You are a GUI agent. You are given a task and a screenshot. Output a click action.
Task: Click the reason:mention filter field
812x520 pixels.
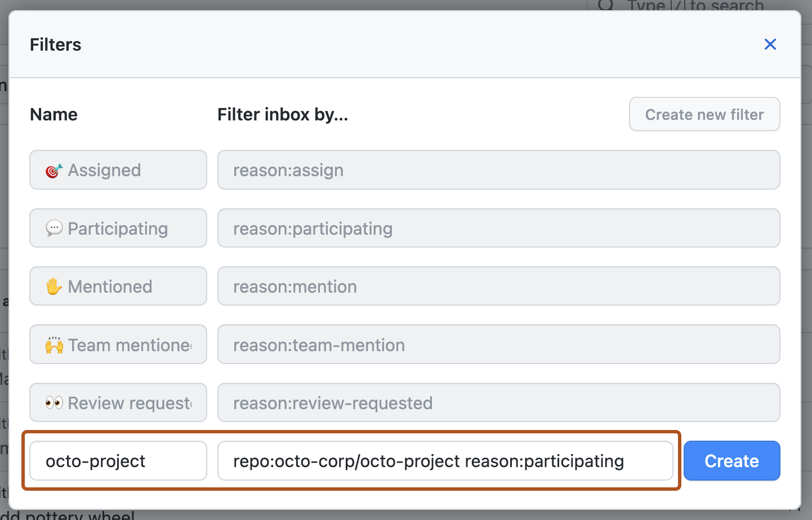[498, 286]
